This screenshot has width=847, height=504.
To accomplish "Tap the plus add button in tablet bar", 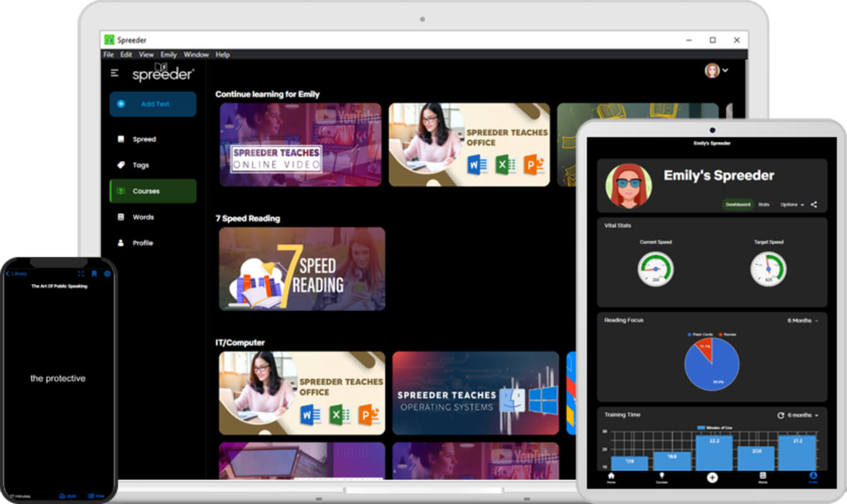I will tap(712, 478).
